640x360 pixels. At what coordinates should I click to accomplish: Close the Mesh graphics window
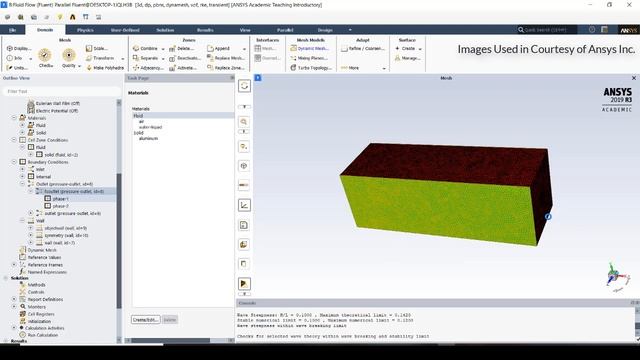[634, 78]
